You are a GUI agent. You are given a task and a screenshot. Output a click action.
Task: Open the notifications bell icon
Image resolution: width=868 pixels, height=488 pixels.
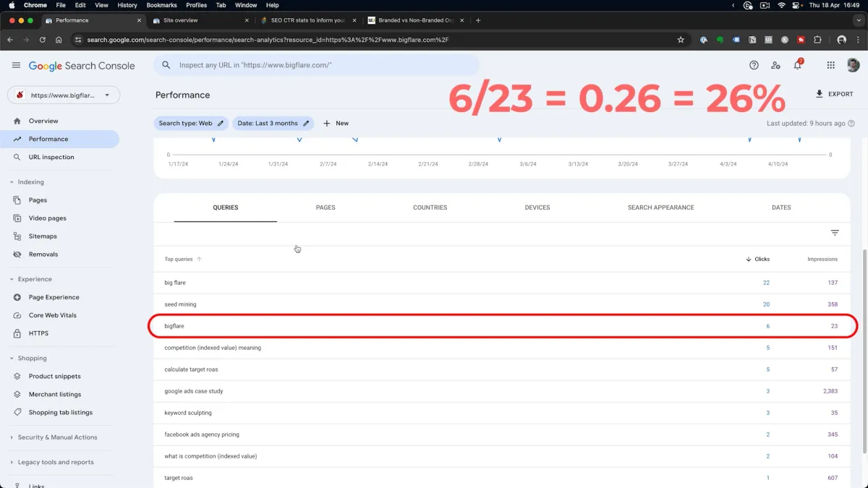click(797, 65)
